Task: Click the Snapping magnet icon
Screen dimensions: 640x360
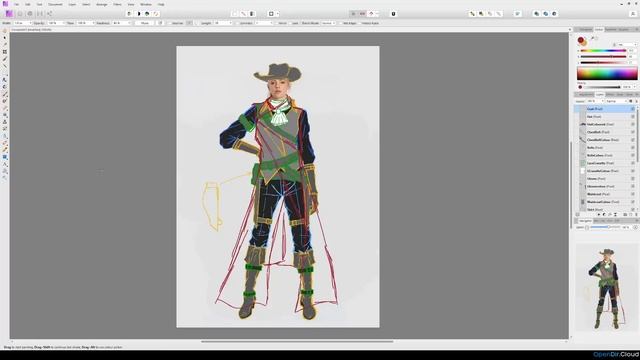Action: click(371, 14)
